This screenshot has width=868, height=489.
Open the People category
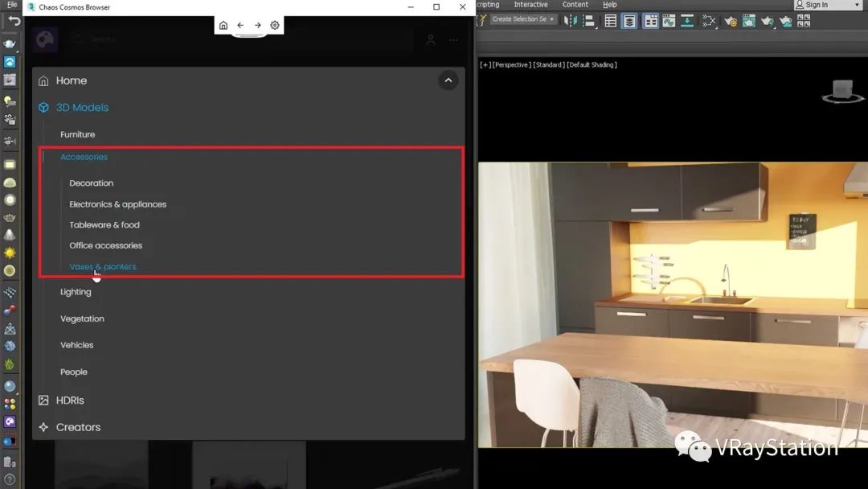[x=74, y=372]
